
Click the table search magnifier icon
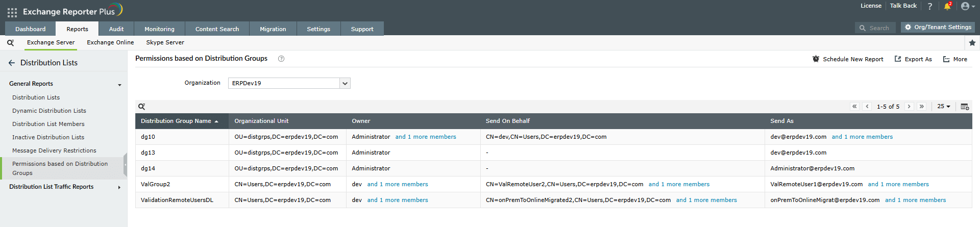[x=142, y=107]
